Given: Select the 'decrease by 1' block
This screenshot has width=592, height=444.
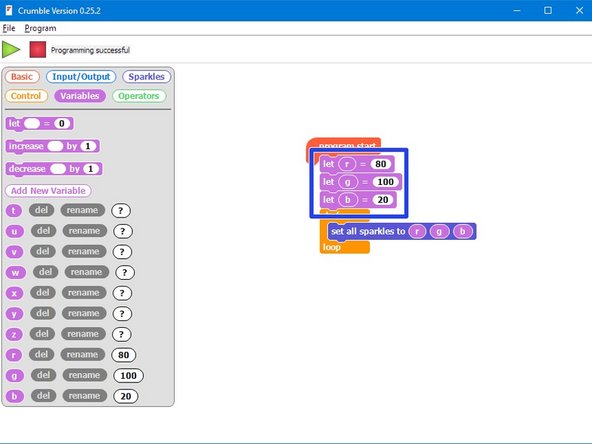Looking at the screenshot, I should [x=54, y=169].
